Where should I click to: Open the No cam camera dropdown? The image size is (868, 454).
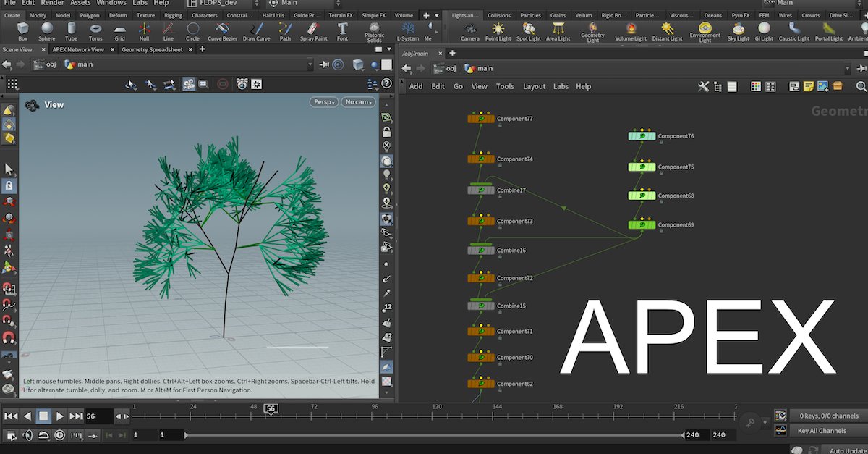coord(359,102)
